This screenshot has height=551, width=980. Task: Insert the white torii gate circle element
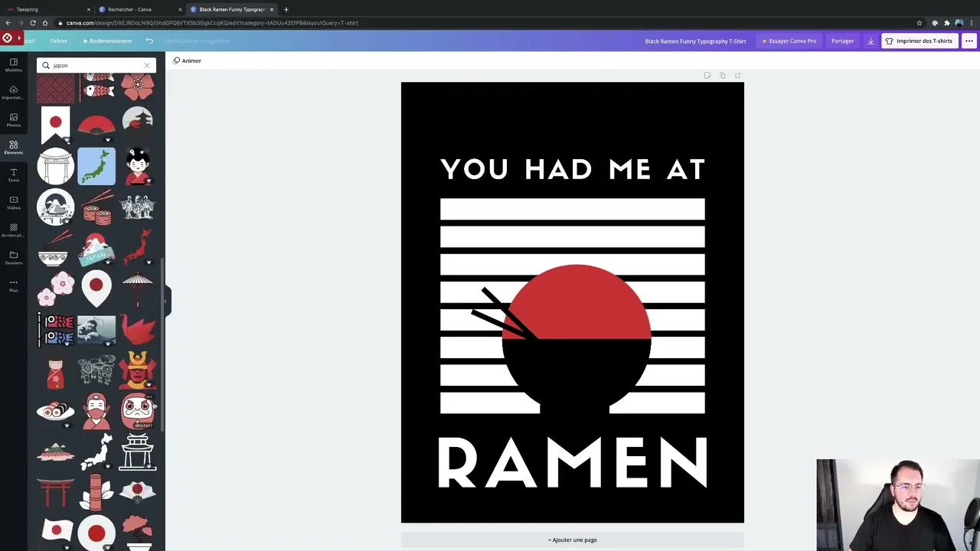pyautogui.click(x=55, y=167)
